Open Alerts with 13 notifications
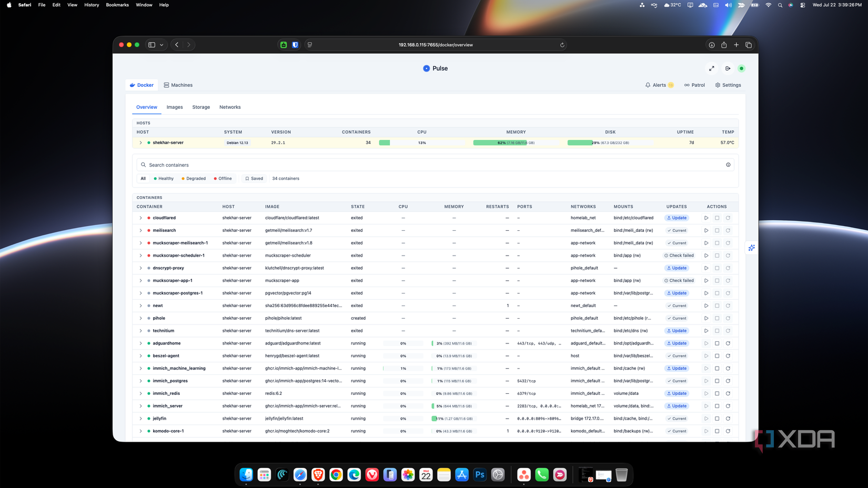Viewport: 868px width, 488px height. point(659,85)
